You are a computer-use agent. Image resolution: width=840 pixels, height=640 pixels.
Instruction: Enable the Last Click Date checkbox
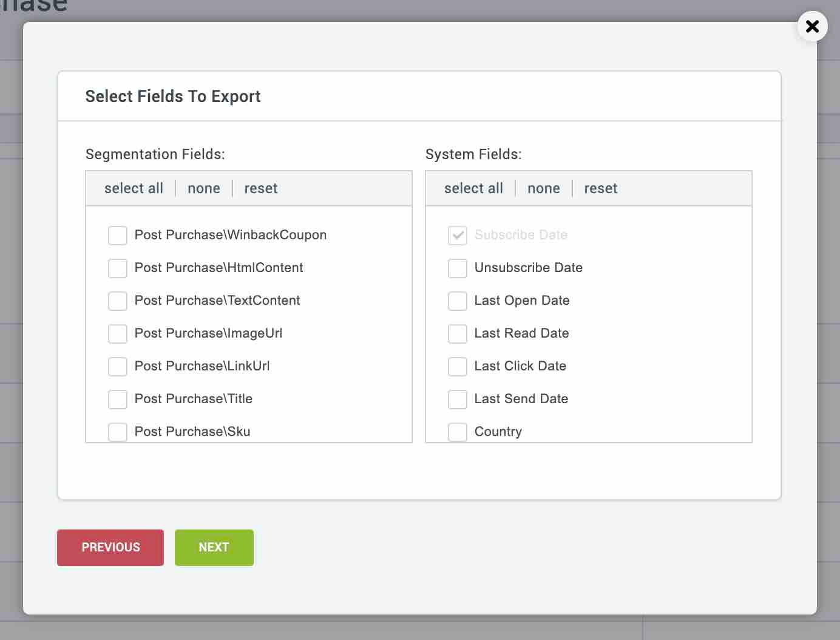pyautogui.click(x=458, y=367)
